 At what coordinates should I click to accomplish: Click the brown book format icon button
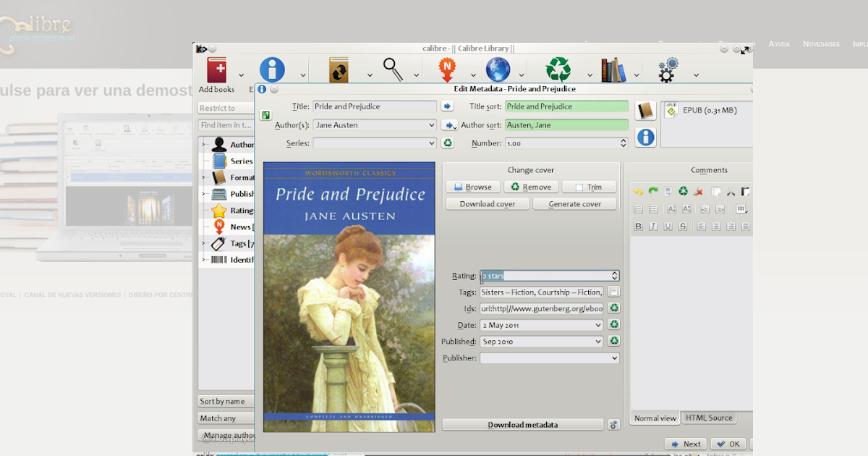(646, 111)
